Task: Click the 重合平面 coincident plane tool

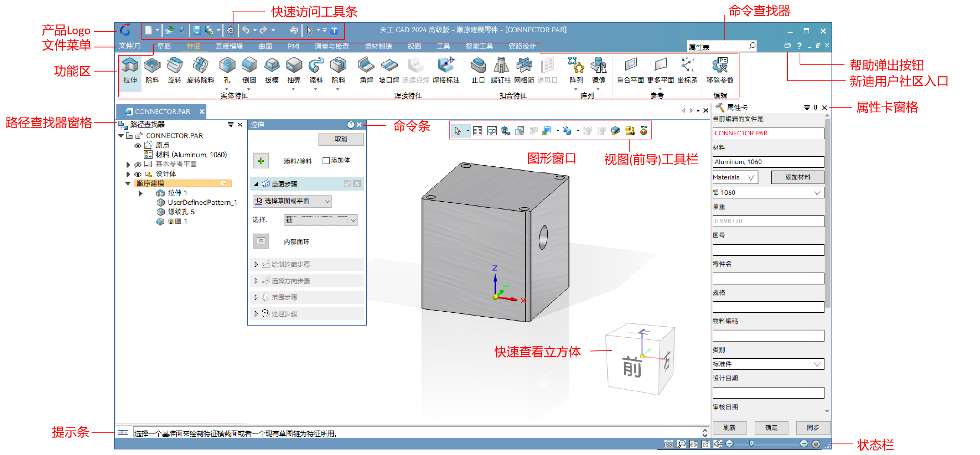Action: coord(630,71)
